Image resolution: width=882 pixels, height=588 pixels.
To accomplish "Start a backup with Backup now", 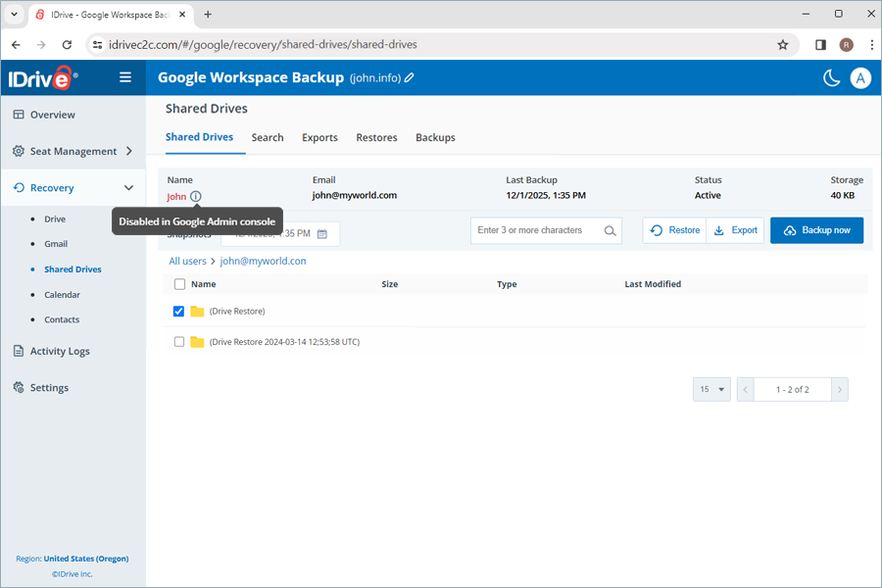I will [x=816, y=230].
